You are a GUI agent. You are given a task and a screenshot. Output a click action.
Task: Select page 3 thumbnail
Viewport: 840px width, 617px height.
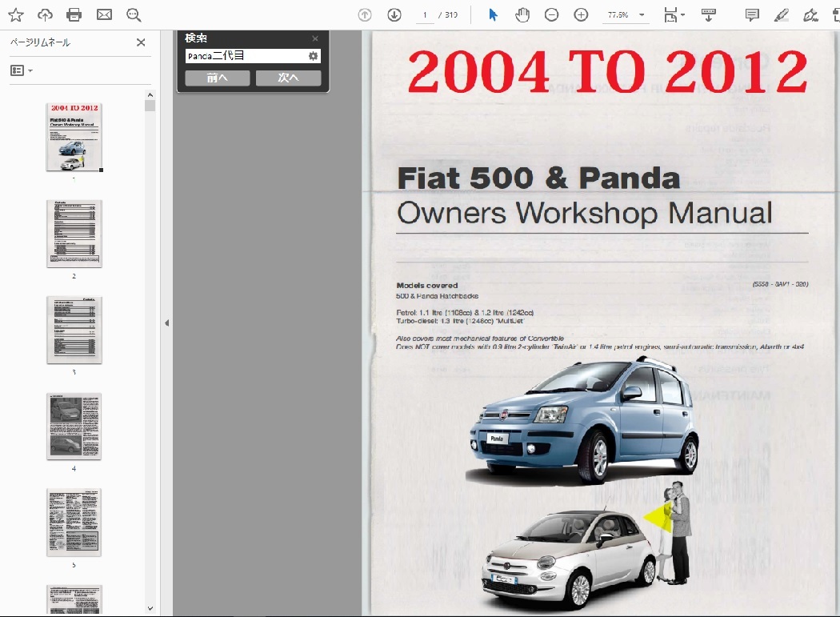tap(74, 330)
